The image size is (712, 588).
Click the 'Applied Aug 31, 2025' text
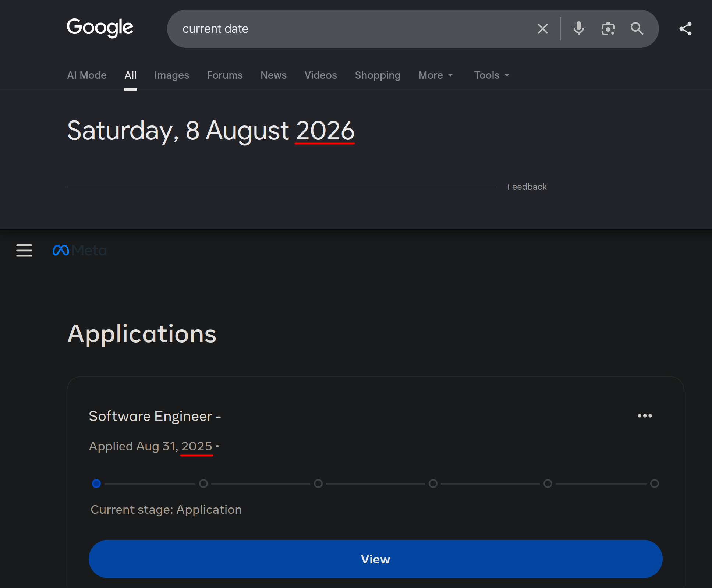click(x=150, y=446)
